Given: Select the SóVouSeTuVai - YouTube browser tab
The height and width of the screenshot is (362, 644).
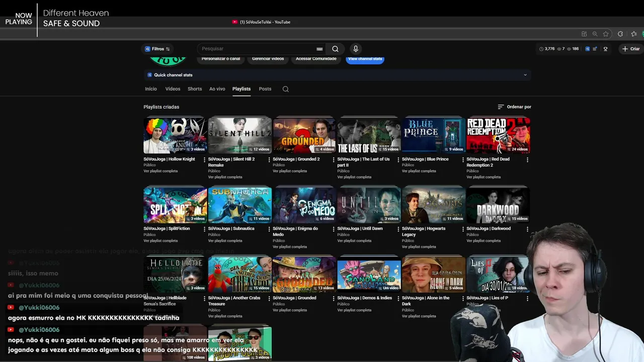Looking at the screenshot, I should click(x=261, y=22).
